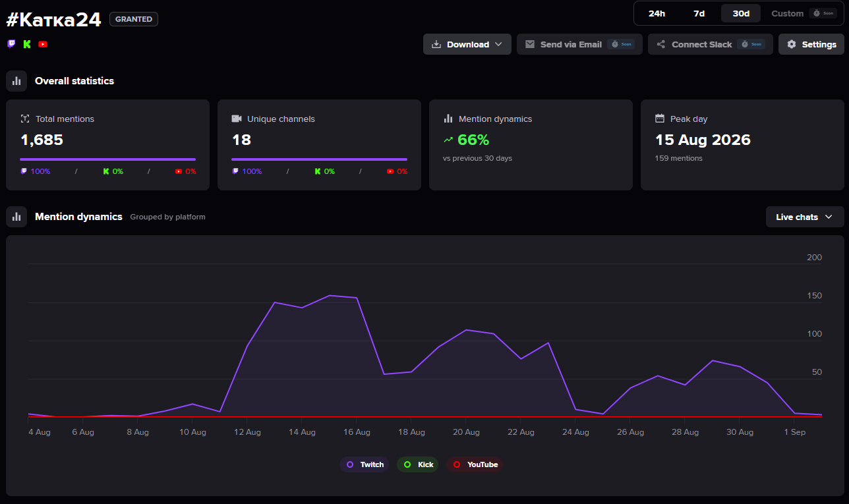The height and width of the screenshot is (504, 849).
Task: Click the 1,685 total mentions value
Action: [42, 140]
